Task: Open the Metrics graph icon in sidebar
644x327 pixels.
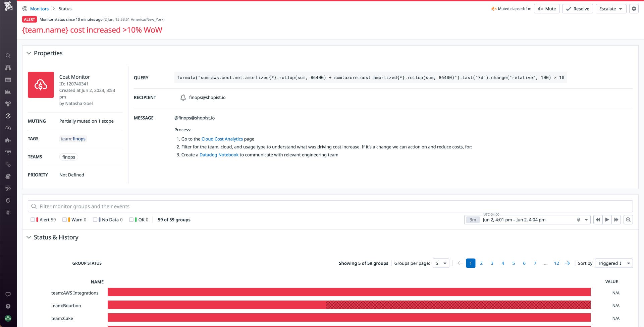Action: tap(8, 91)
